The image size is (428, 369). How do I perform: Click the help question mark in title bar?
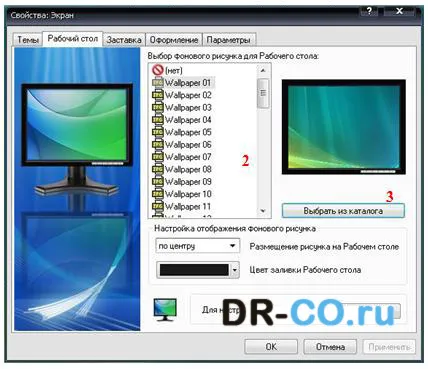pos(369,11)
